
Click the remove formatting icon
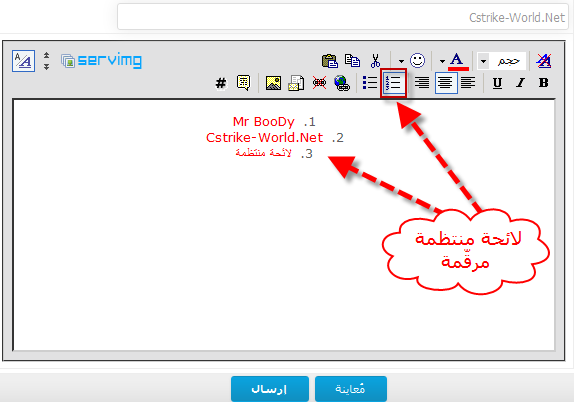[x=544, y=61]
